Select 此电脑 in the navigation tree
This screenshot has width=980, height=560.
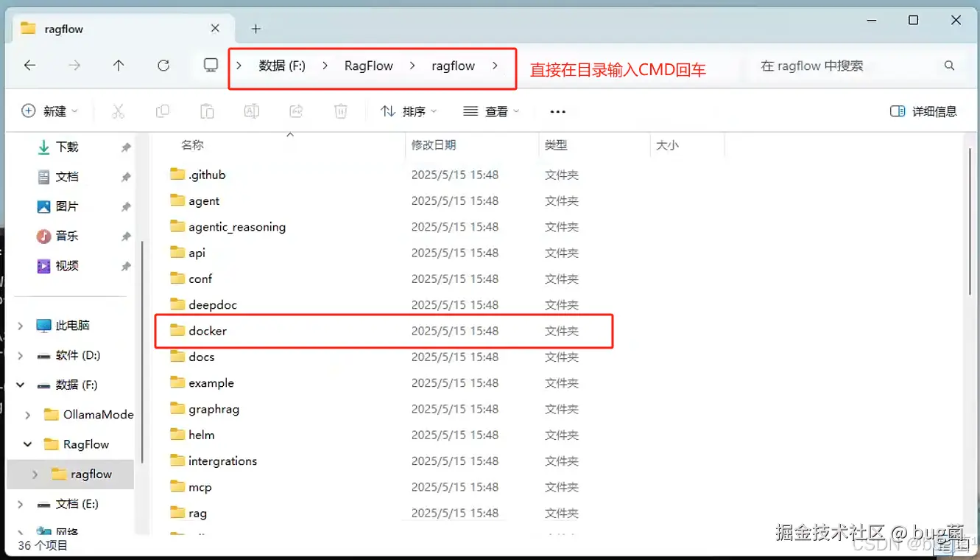pos(71,326)
